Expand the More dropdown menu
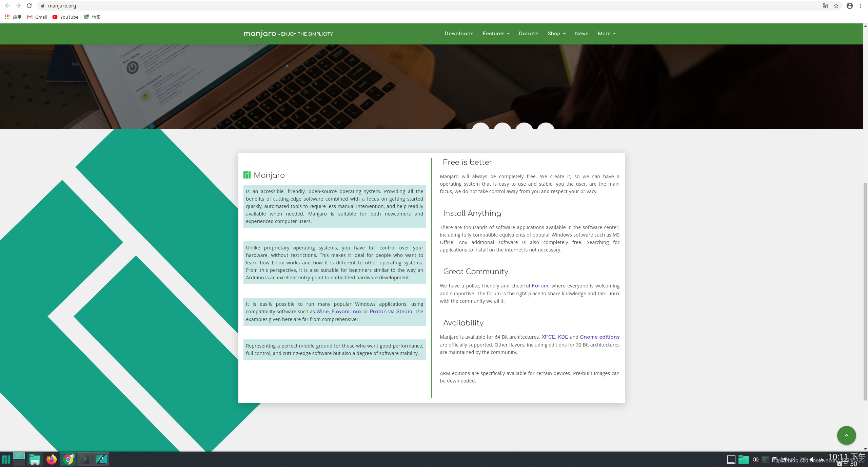 click(x=607, y=34)
